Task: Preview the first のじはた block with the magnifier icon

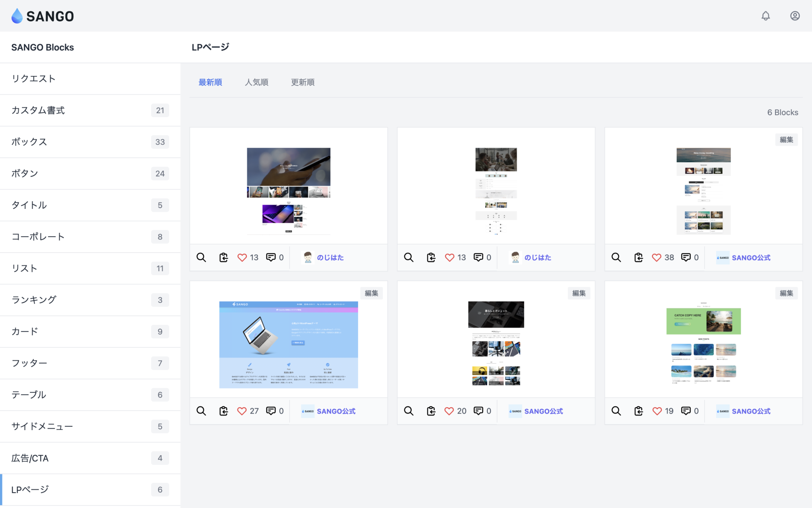Action: point(201,257)
